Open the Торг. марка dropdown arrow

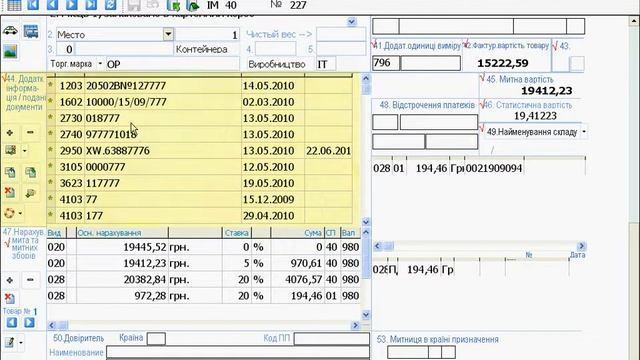point(100,64)
